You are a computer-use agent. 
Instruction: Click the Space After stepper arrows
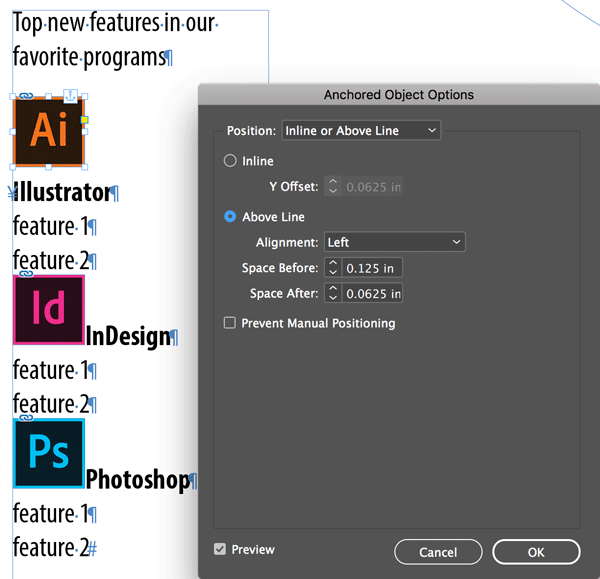pos(333,293)
